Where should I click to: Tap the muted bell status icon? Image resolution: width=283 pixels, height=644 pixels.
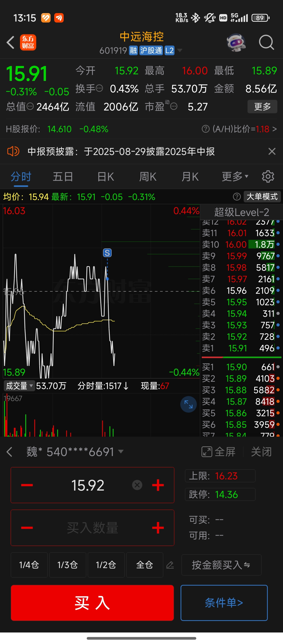coord(210,18)
